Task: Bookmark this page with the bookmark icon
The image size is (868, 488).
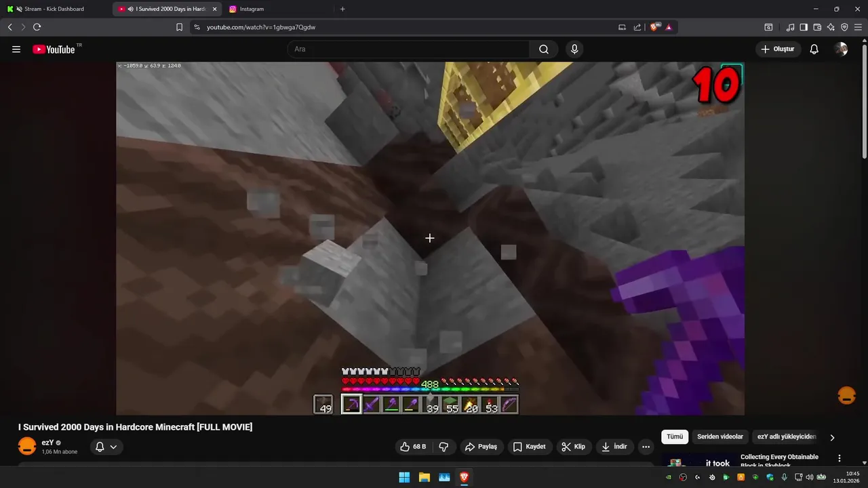Action: point(179,27)
